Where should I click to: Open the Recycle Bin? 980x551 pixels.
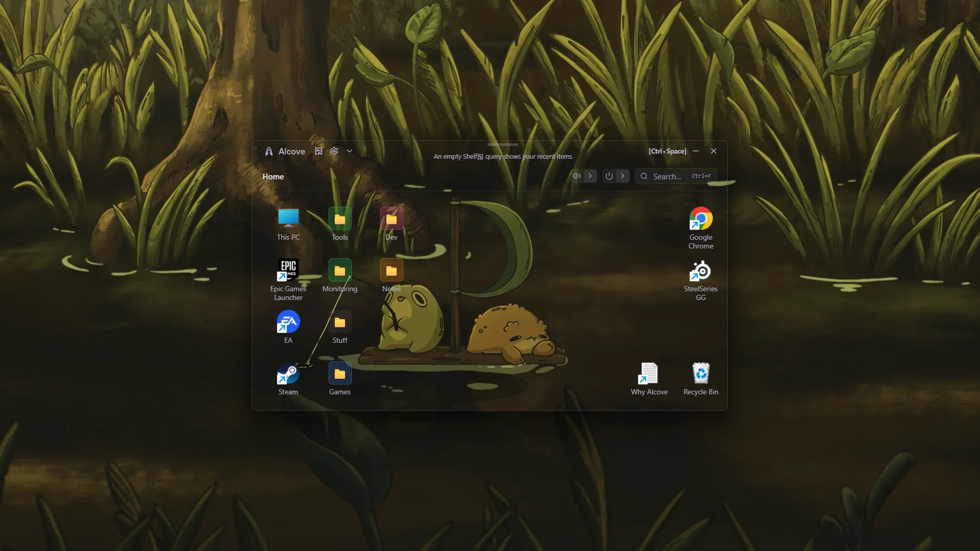(701, 378)
